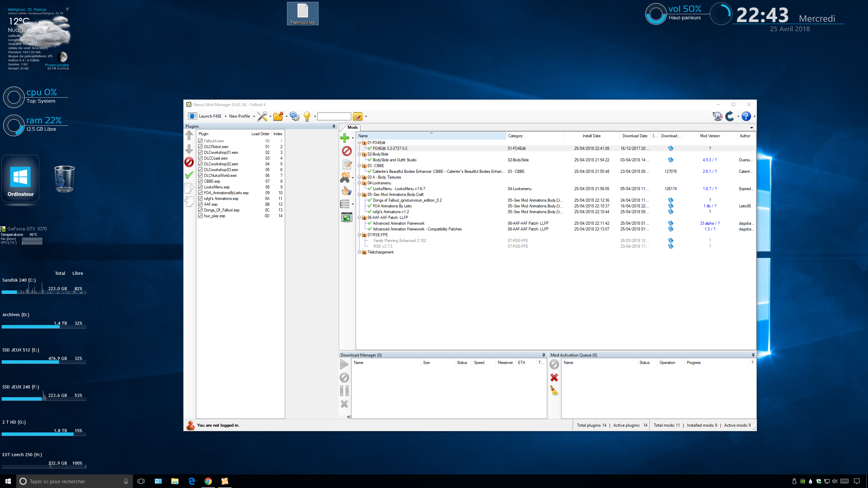
Task: Select the FO4Edit 3.2-2737-3-2 mod
Action: [x=390, y=148]
